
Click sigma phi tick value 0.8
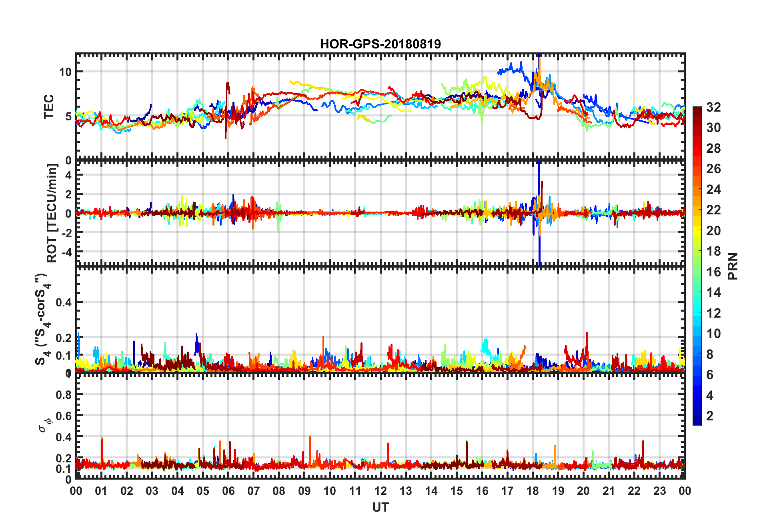pos(64,395)
